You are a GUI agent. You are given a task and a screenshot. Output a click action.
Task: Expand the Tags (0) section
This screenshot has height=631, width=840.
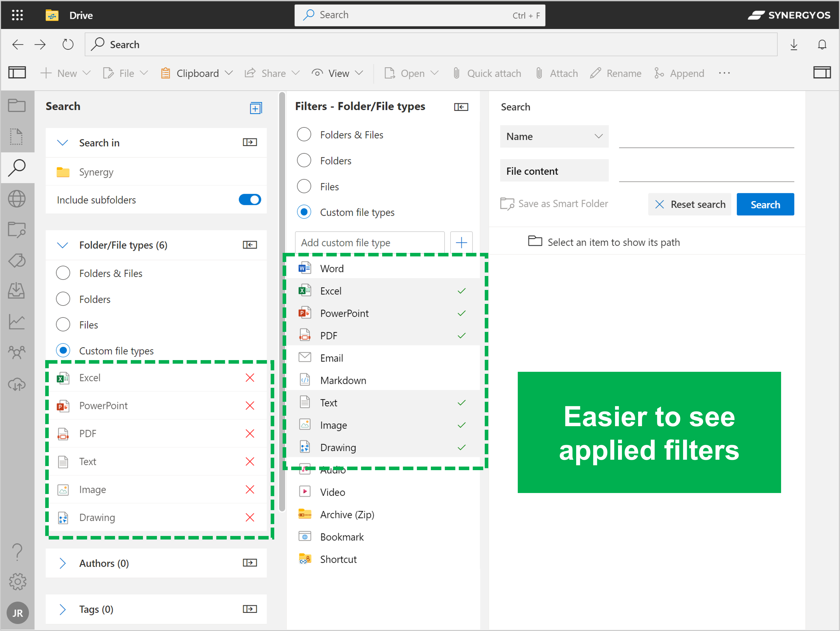pos(63,609)
